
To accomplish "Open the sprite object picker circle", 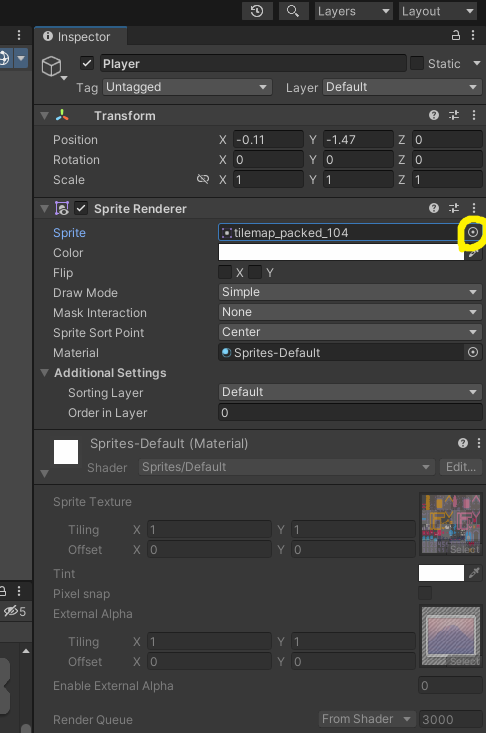I will point(473,232).
